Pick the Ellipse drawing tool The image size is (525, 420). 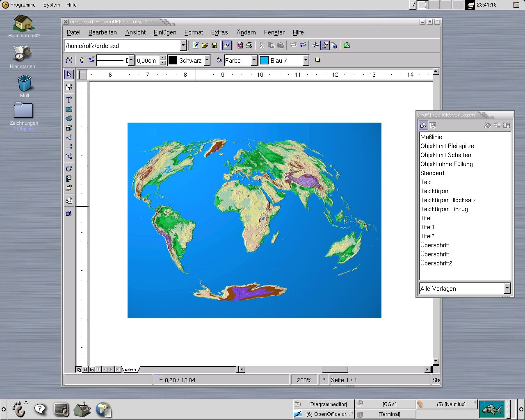click(x=69, y=119)
